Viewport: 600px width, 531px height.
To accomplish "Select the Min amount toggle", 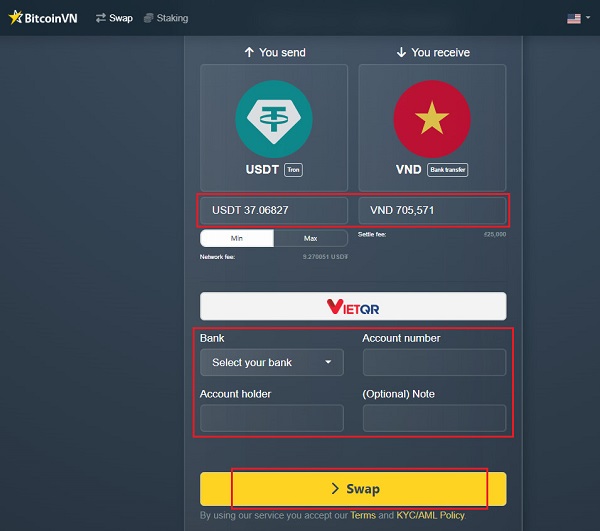I will pyautogui.click(x=237, y=239).
